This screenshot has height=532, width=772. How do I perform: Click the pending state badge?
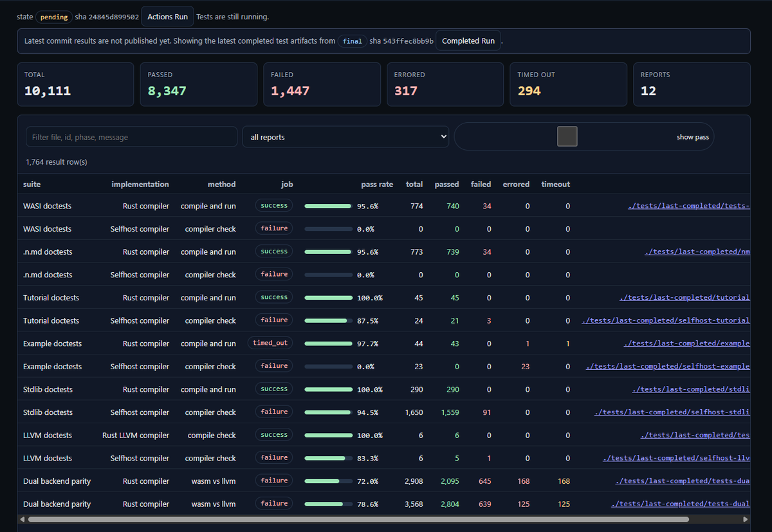(x=54, y=17)
